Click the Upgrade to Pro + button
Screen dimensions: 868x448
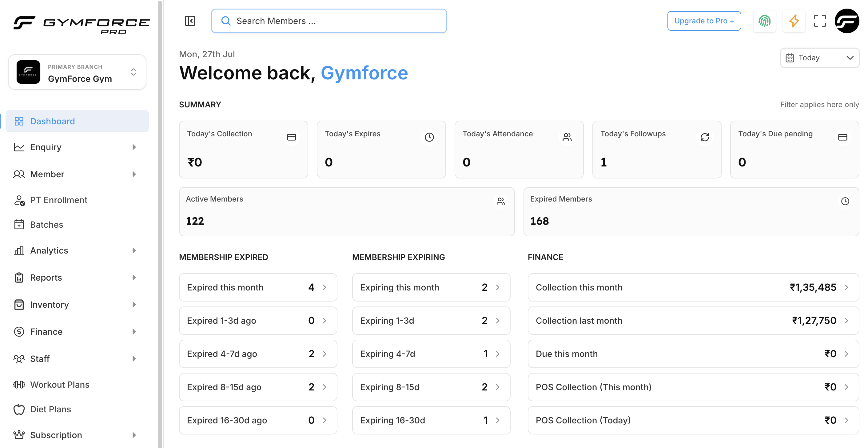[x=704, y=21]
